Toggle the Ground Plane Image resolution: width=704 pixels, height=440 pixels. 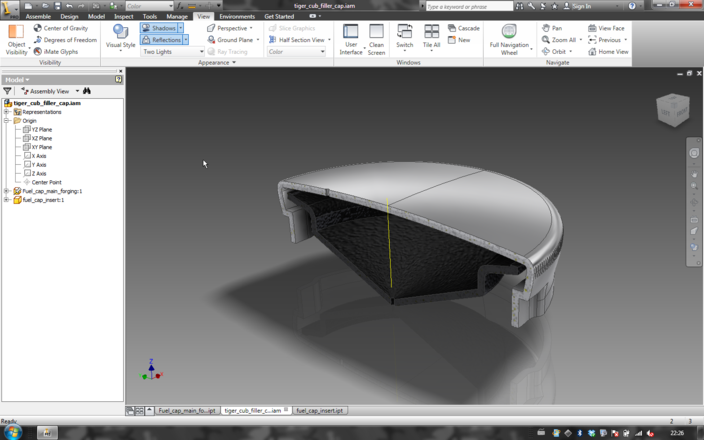point(230,40)
